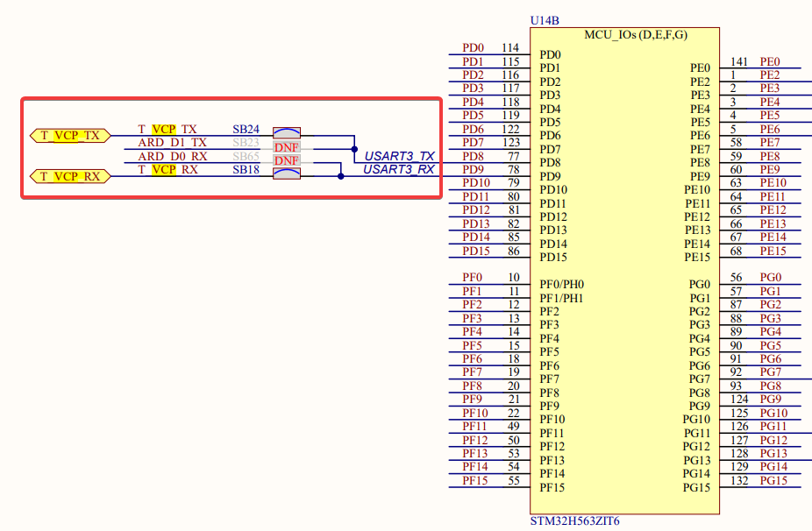This screenshot has height=531, width=812.
Task: Click the STM32H563ZIT6 part number text
Action: [574, 520]
